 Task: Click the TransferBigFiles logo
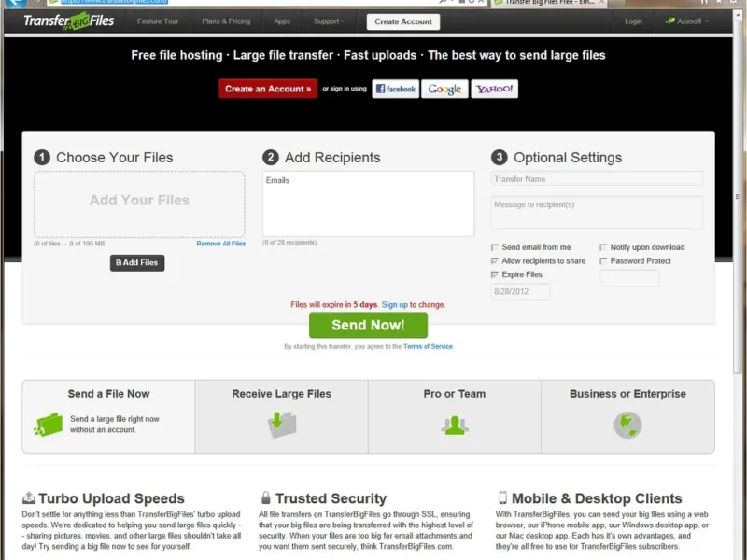69,21
